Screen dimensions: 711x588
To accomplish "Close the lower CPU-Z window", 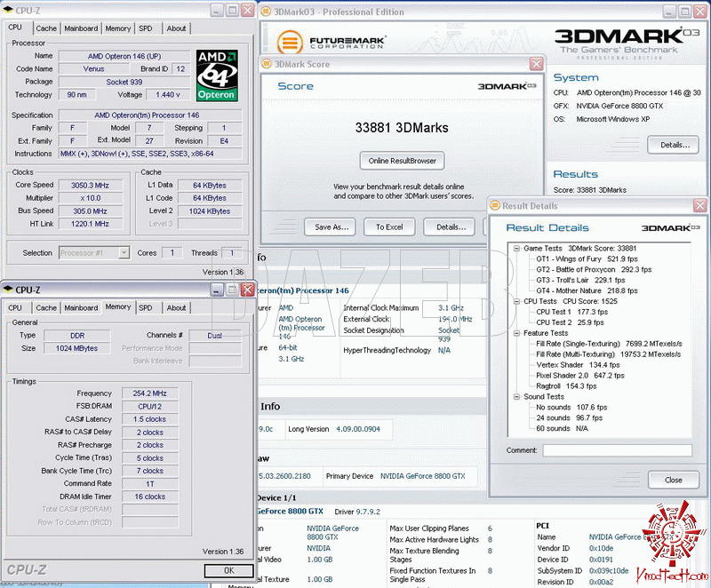I will pos(247,290).
